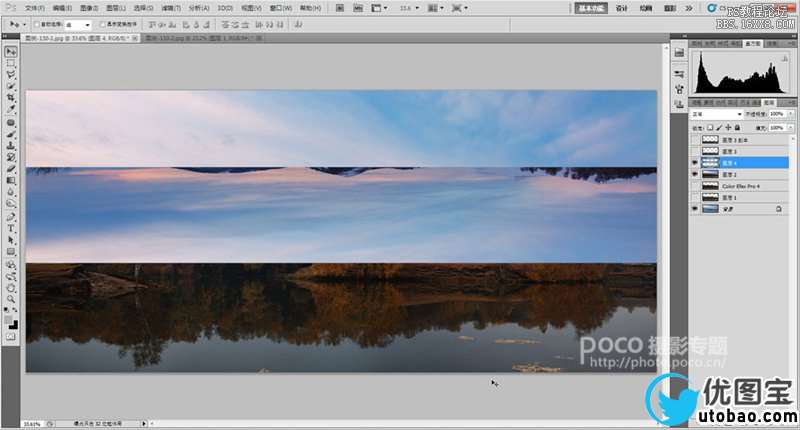Switch to the second document tab
Screen dimensions: 800x430
[x=203, y=38]
